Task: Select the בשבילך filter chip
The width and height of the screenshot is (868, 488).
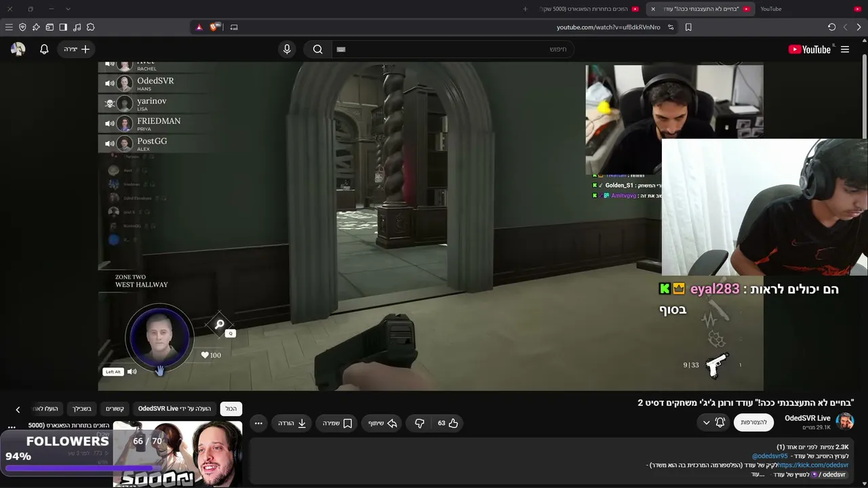Action: tap(82, 409)
